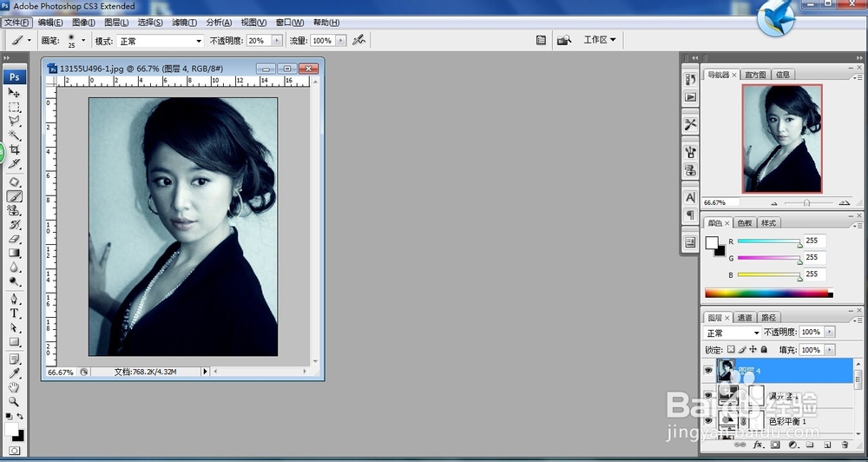Screen dimensions: 868x462
Task: Click the R color slider
Action: 768,241
